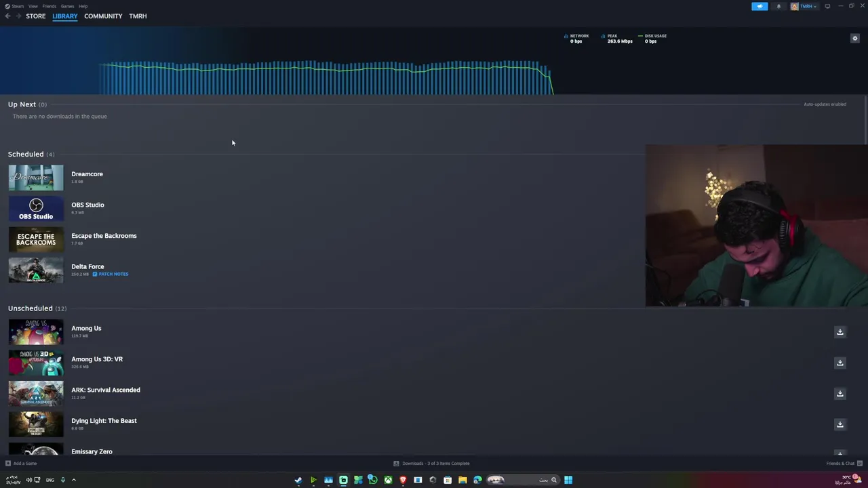Click the Unscheduled section header
The image size is (868, 488).
pyautogui.click(x=37, y=308)
